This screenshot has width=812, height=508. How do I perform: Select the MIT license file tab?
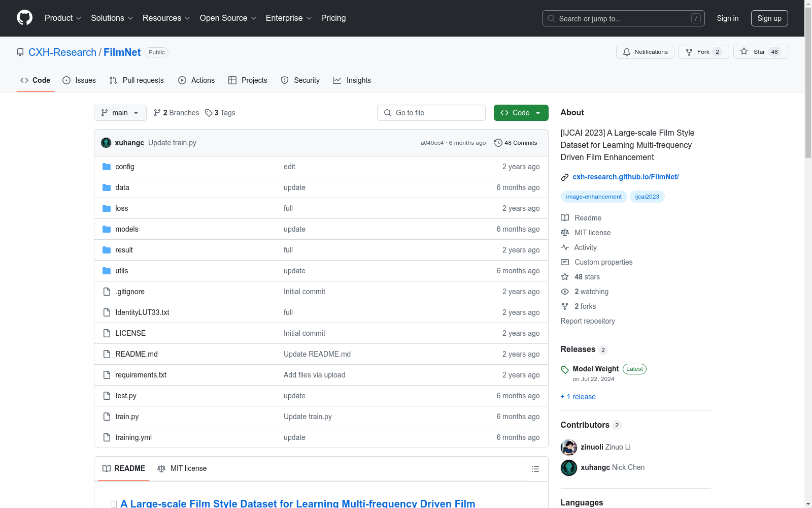tap(182, 468)
